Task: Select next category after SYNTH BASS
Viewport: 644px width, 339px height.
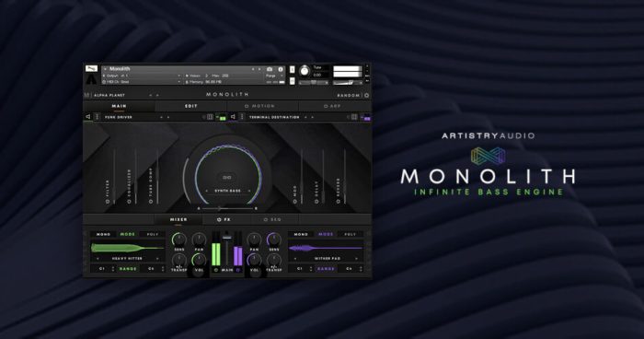Action: [248, 191]
